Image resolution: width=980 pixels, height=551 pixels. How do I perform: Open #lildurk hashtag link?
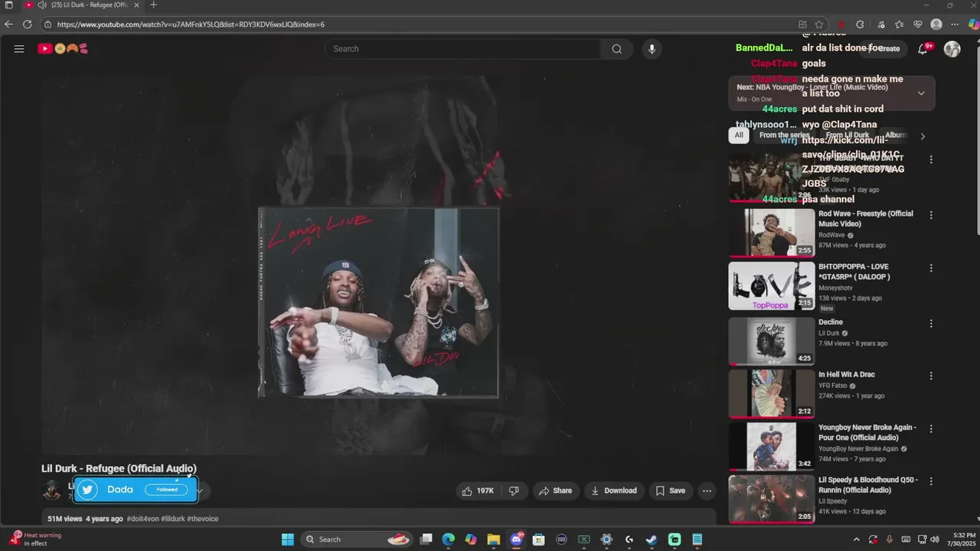coord(172,519)
